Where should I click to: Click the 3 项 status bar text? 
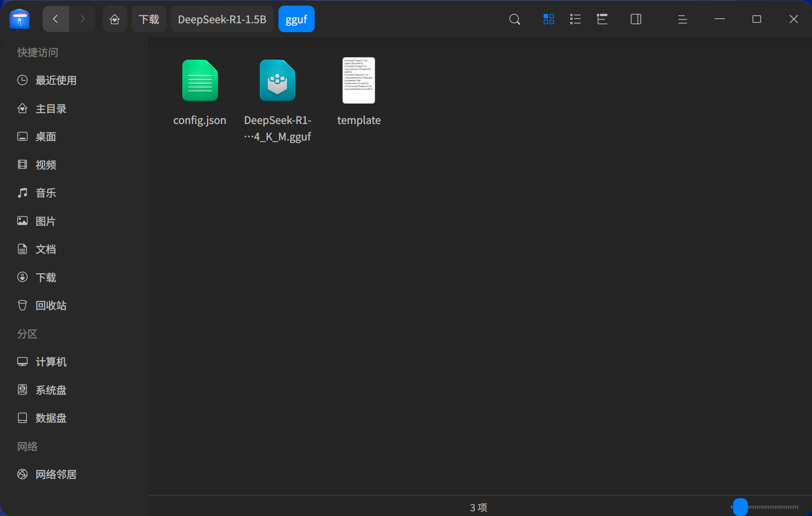pos(479,507)
